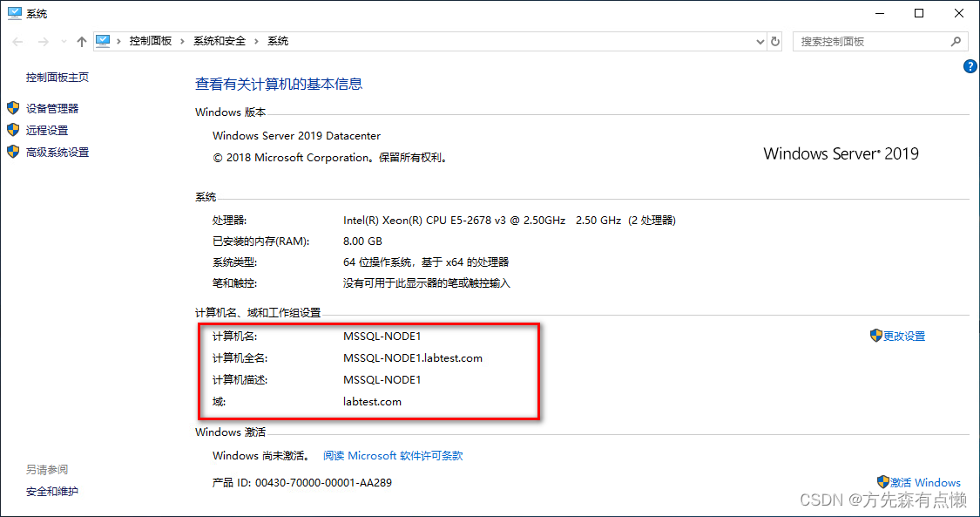The width and height of the screenshot is (980, 517).
Task: Click the shield icon beside 设备管理器
Action: 13,108
